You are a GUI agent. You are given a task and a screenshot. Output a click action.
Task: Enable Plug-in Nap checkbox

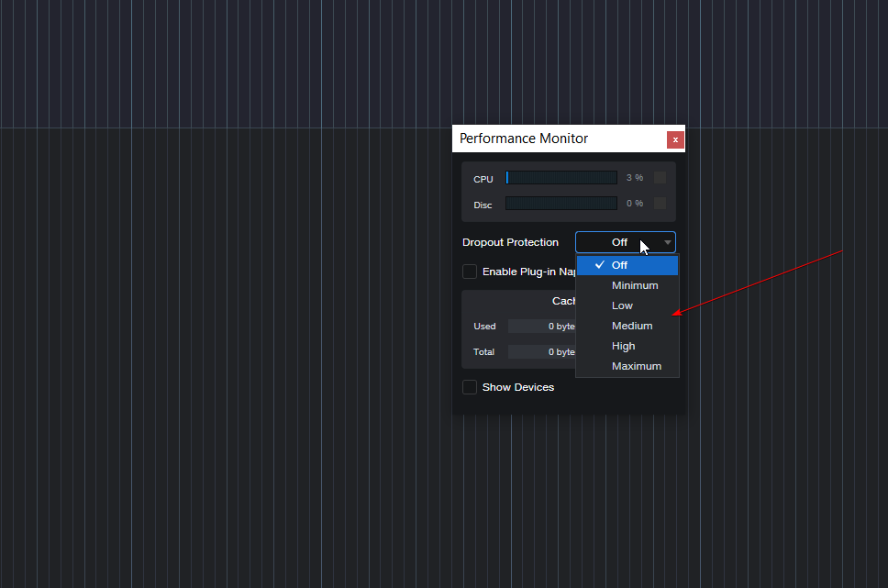click(470, 272)
